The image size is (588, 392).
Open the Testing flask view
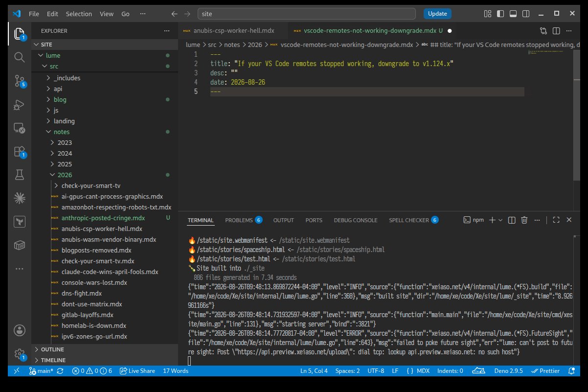[19, 174]
